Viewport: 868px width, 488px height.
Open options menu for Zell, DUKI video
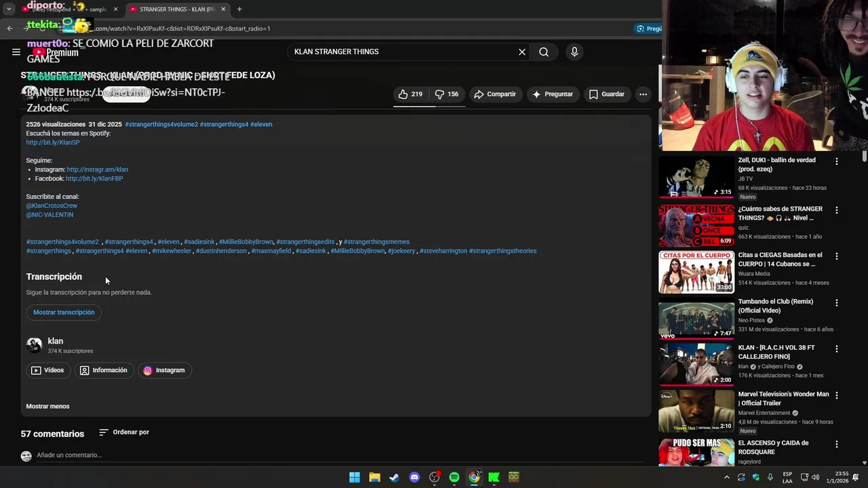click(x=837, y=161)
